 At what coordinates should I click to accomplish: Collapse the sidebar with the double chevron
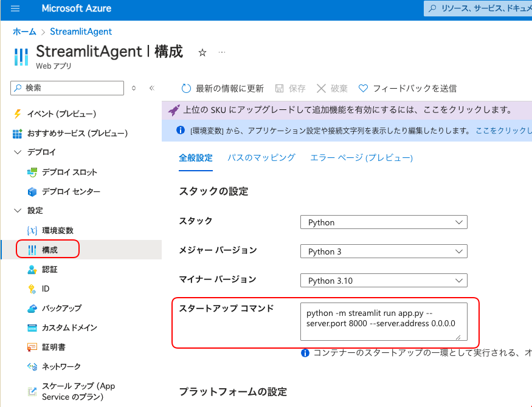tap(152, 88)
